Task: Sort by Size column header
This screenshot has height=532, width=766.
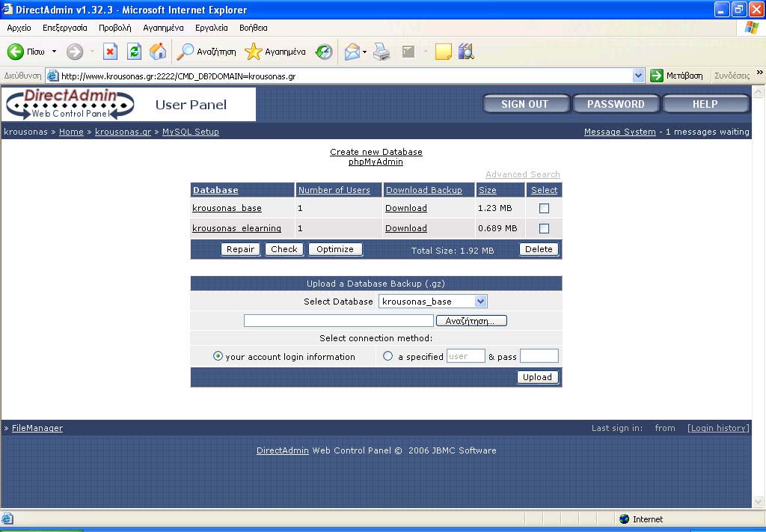Action: [488, 190]
